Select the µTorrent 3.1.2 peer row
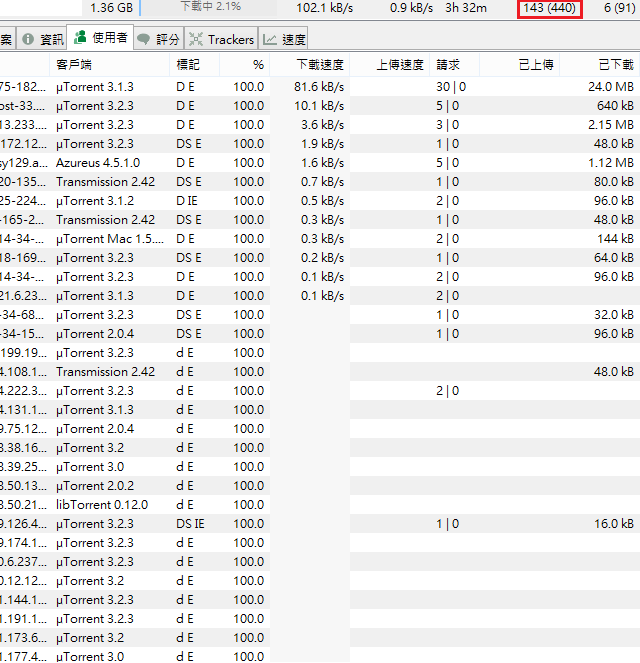Screen dimensions: 640x663 click(x=320, y=201)
